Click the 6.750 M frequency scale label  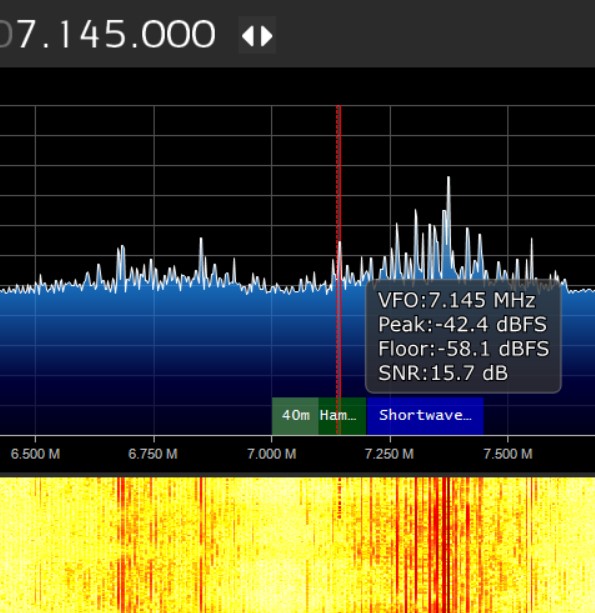click(153, 454)
